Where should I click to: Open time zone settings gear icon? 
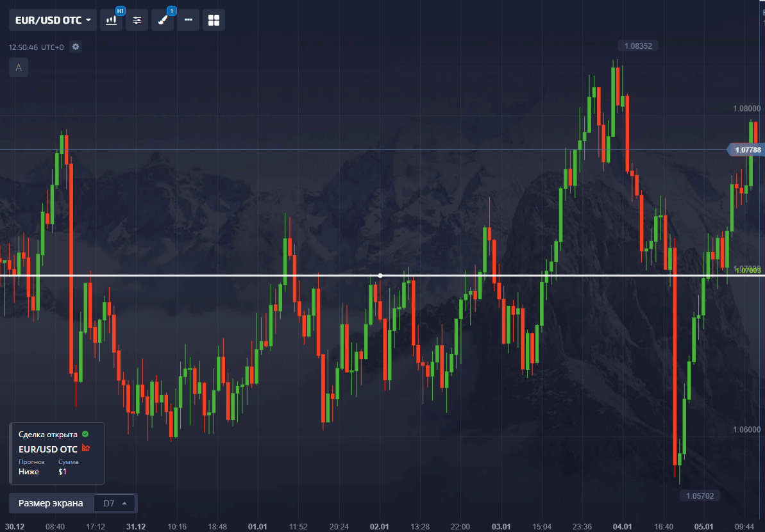[76, 47]
